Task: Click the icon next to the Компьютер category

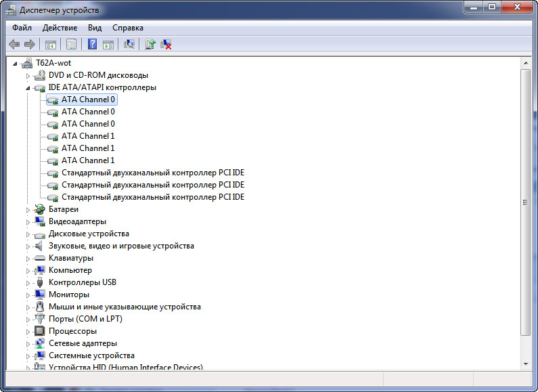Action: tap(40, 270)
